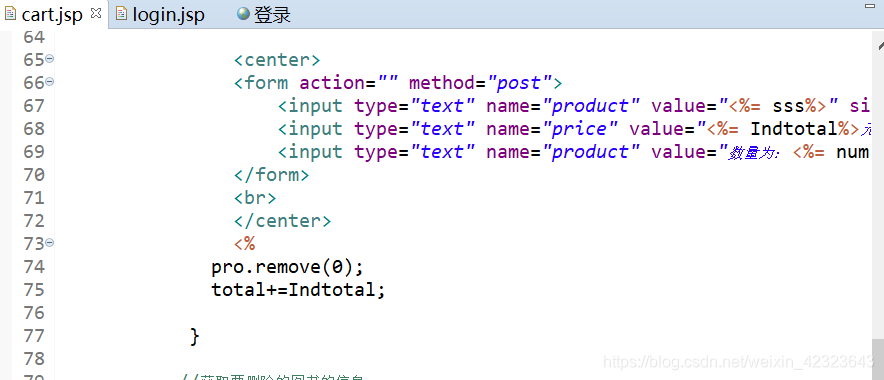The image size is (884, 380).
Task: Click the closing brace on line 77
Action: (195, 336)
